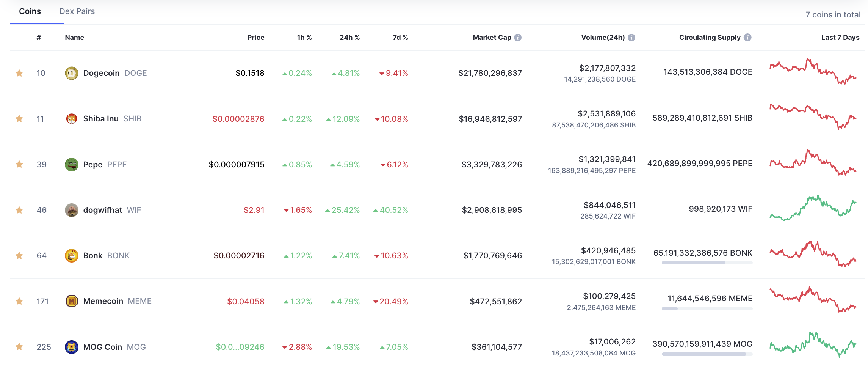This screenshot has width=868, height=368.
Task: Click Pepe volume $1,321,399,841
Action: (607, 159)
